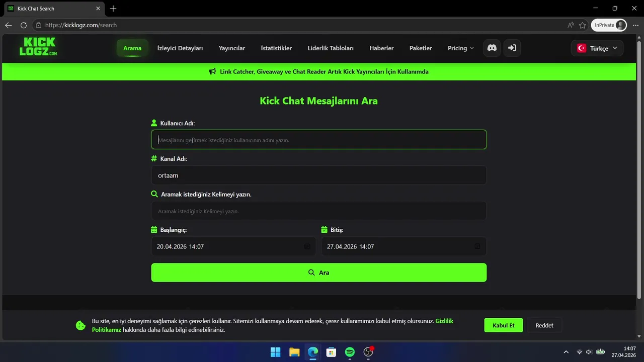Click Başlangıç date 20.04.2026 field
This screenshot has height=362, width=644.
(233, 246)
